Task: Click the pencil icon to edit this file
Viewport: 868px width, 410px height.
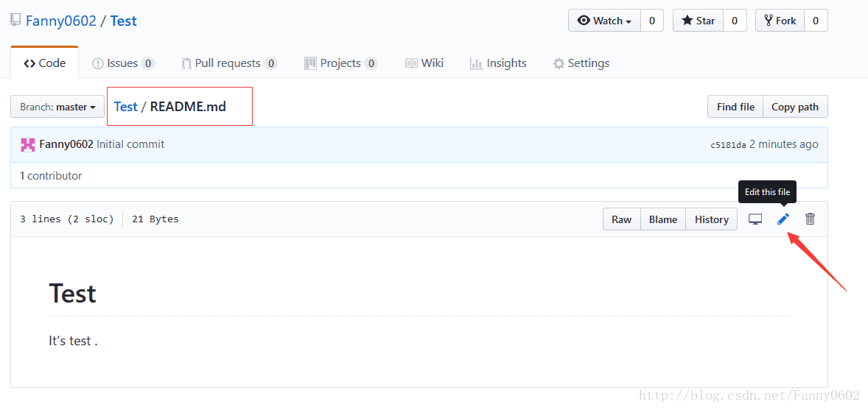Action: (783, 219)
